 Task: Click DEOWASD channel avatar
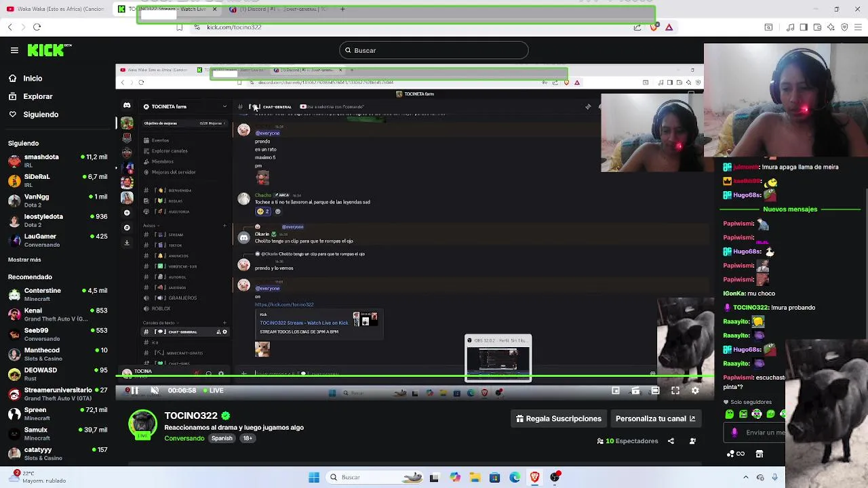point(14,374)
